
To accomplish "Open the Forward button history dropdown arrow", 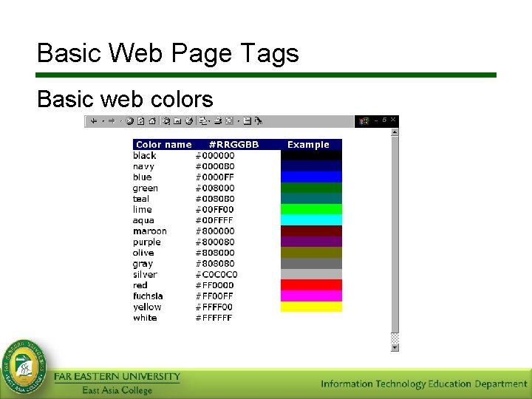I will point(120,120).
